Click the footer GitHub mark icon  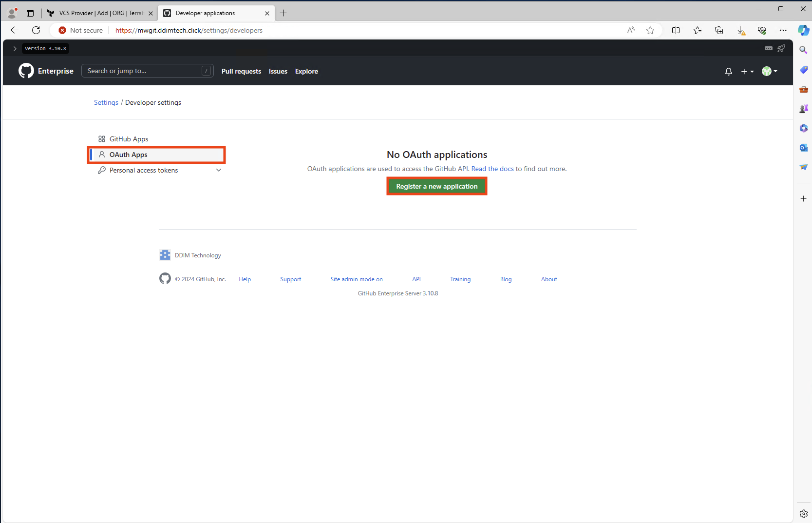[165, 278]
